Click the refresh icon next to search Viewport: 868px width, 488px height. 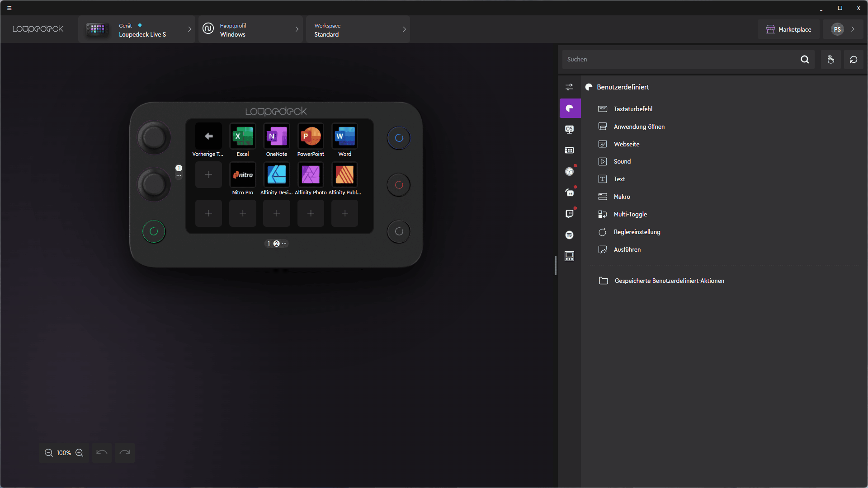click(x=854, y=60)
